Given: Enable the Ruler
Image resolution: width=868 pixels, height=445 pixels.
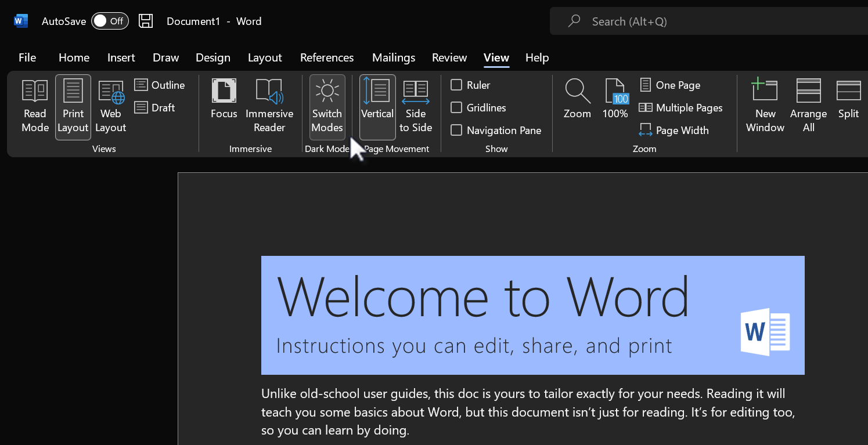Looking at the screenshot, I should point(457,85).
